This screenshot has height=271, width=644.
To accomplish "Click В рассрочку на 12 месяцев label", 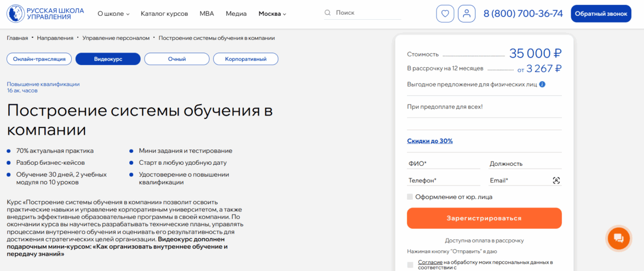I will click(x=445, y=68).
